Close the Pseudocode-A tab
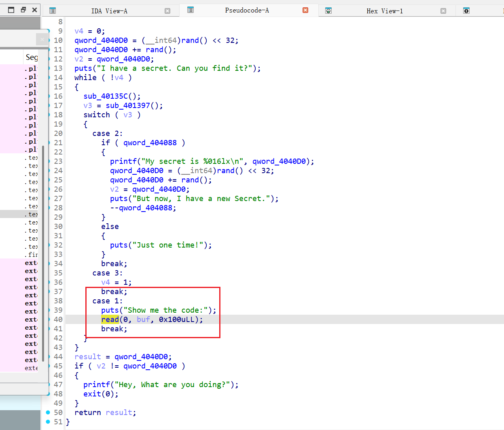Image resolution: width=504 pixels, height=430 pixels. 305,10
